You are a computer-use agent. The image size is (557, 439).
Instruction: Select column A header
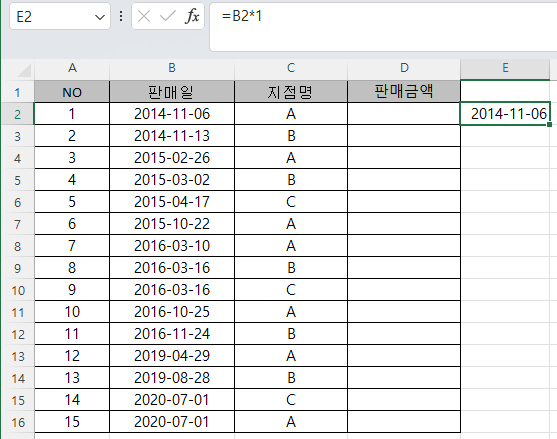point(72,68)
